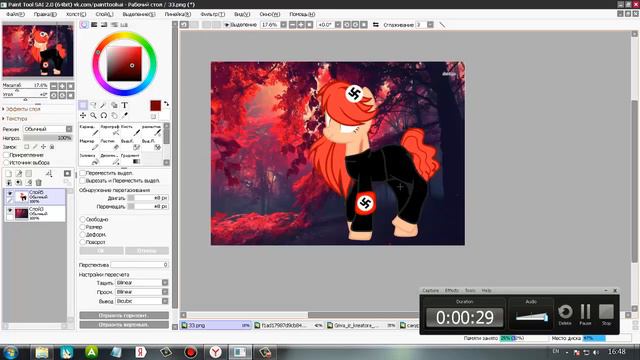Select the Свободно transform radio button
This screenshot has width=640, height=360.
pos(82,219)
